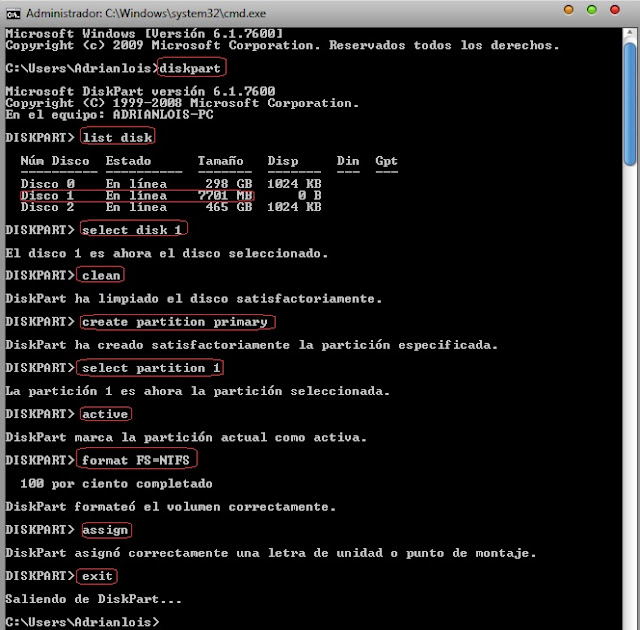Close the window with the red button
The width and height of the screenshot is (640, 630).
[615, 10]
